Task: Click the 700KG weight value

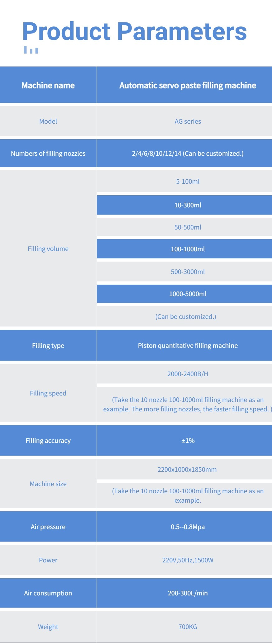Action: coord(188,627)
